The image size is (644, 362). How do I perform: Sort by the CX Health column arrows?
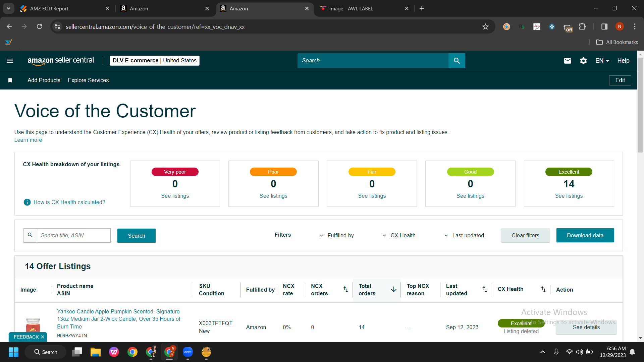tap(543, 289)
